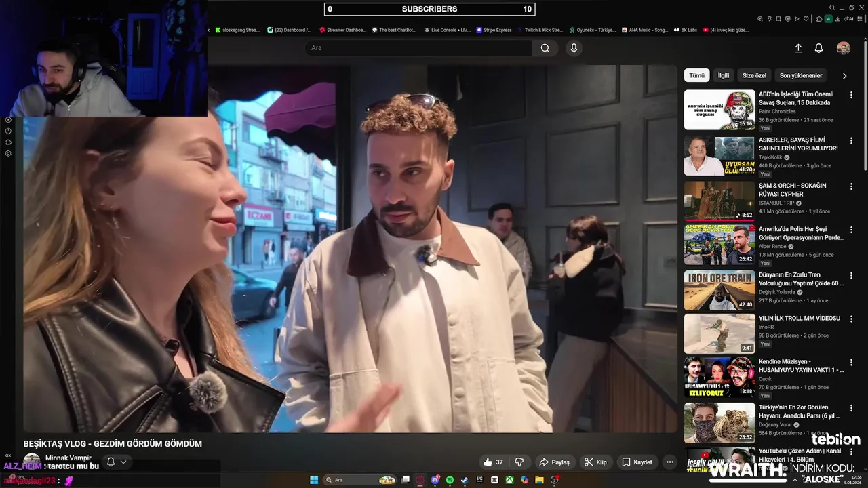Click the Windows taskbar search box
This screenshot has height=488, width=868.
pyautogui.click(x=359, y=480)
